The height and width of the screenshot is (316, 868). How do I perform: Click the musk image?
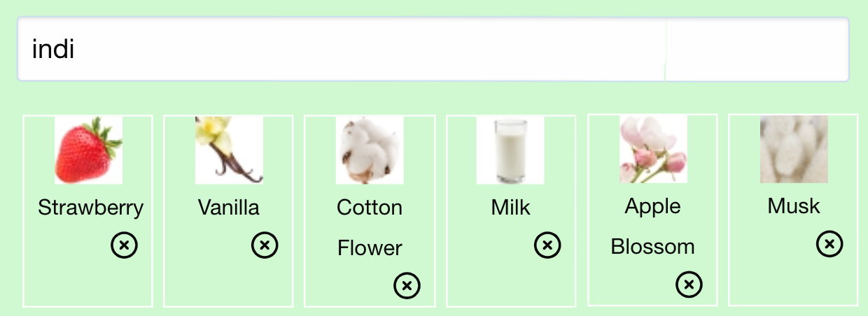pyautogui.click(x=794, y=149)
